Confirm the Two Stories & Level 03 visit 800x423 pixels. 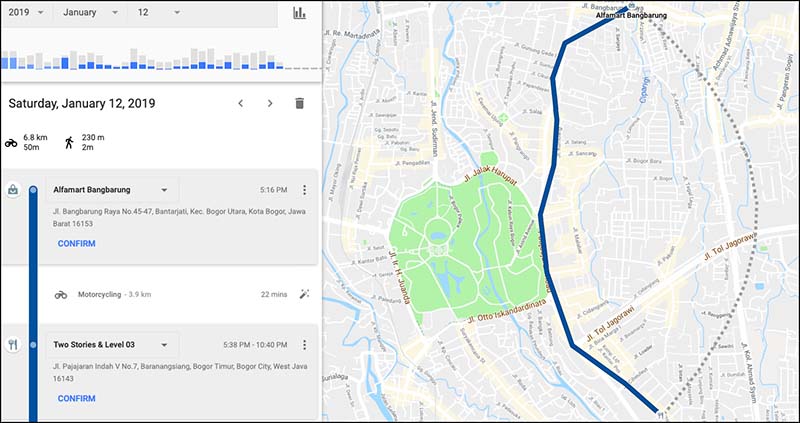[x=77, y=399]
